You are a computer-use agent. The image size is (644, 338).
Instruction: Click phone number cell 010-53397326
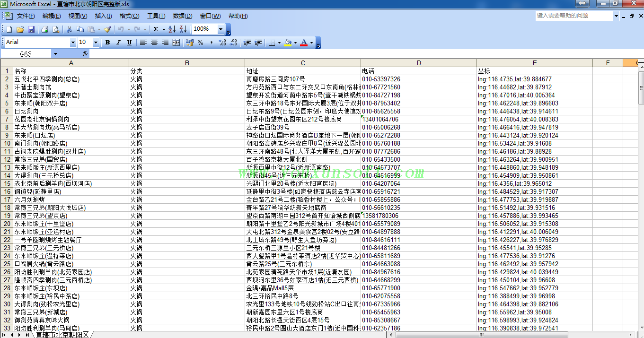[x=419, y=79]
